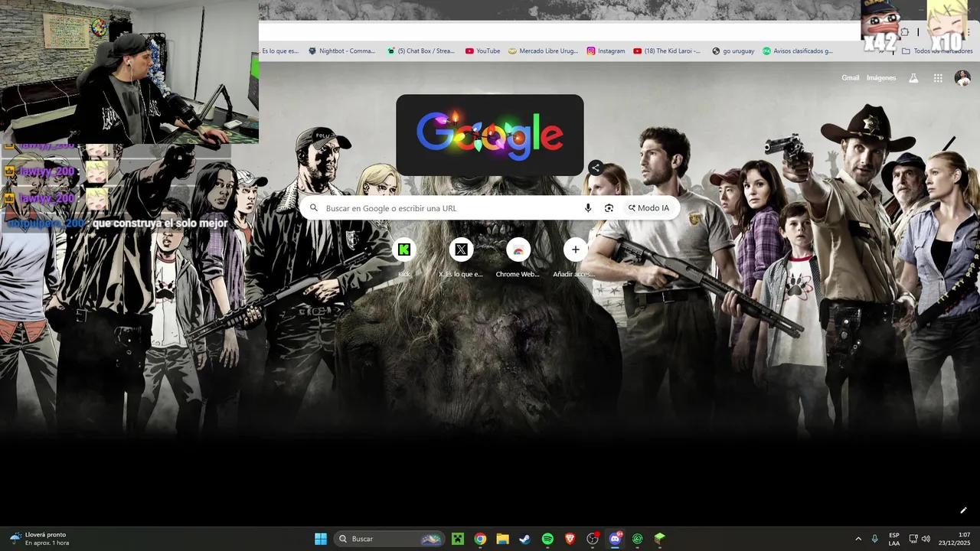Click the Imágenes link
The image size is (980, 551).
881,78
